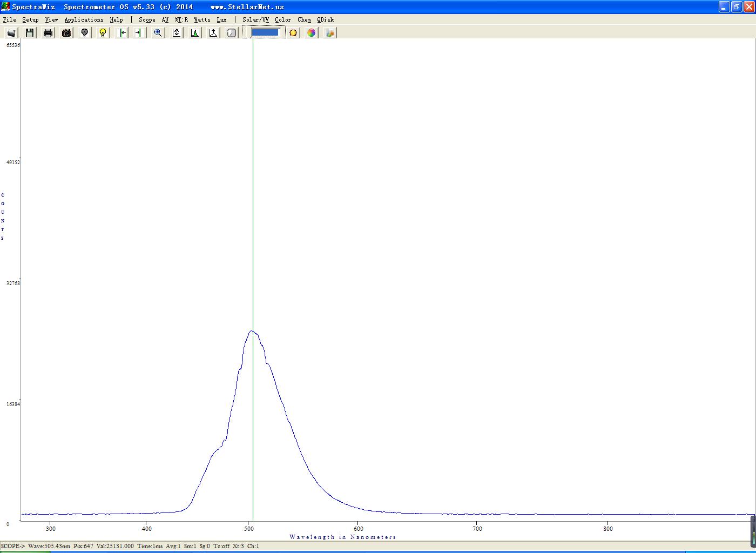This screenshot has height=553, width=756.
Task: Click the find peaks spectrum icon
Action: point(195,33)
